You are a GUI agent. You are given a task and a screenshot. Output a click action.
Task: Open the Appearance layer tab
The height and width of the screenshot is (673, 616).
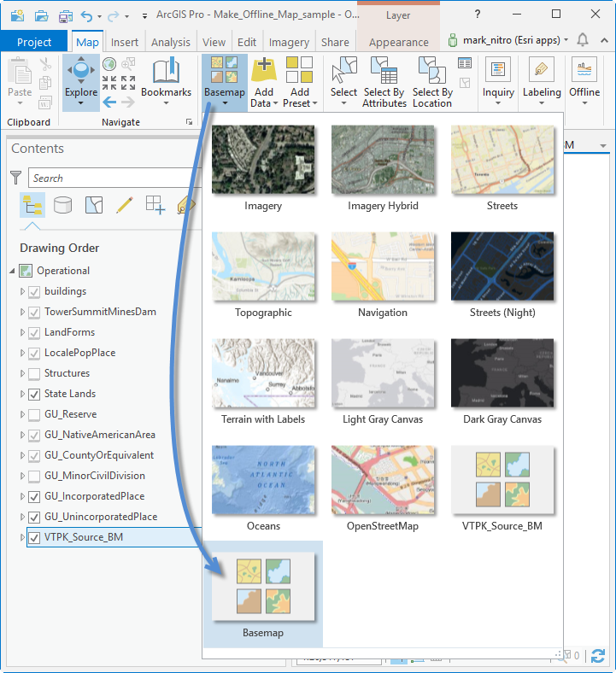tap(398, 42)
